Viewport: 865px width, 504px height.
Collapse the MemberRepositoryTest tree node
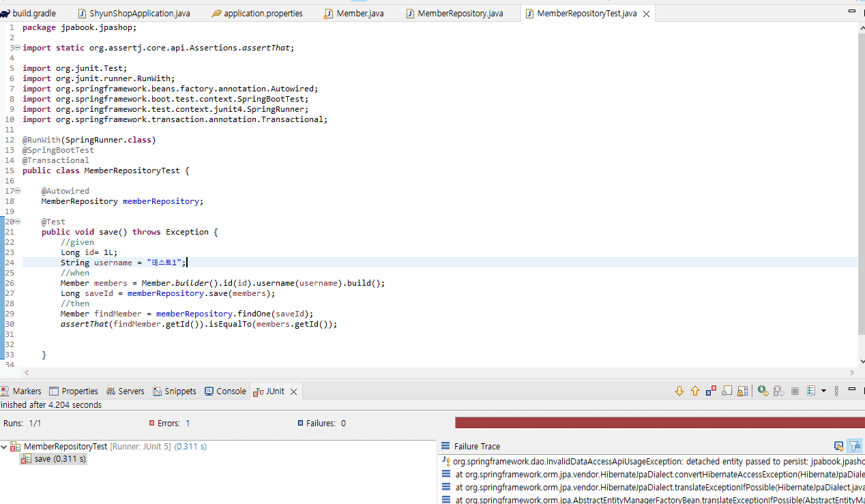coord(5,447)
